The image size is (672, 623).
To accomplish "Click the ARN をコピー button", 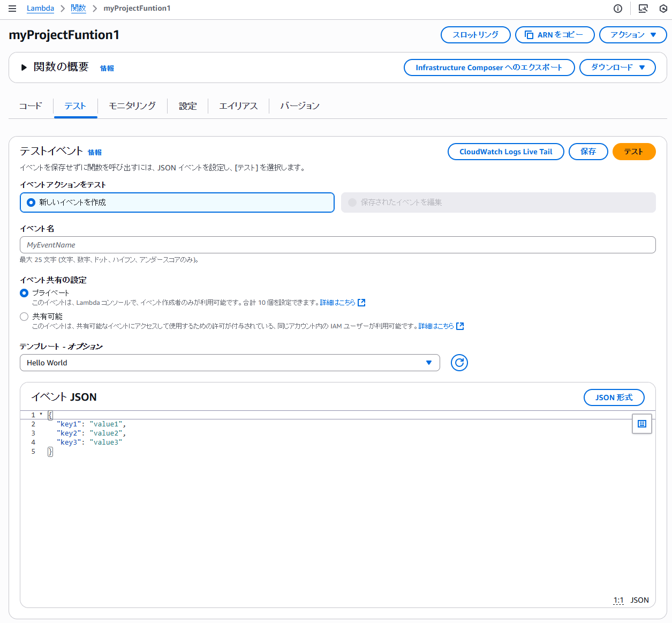I will tap(555, 35).
